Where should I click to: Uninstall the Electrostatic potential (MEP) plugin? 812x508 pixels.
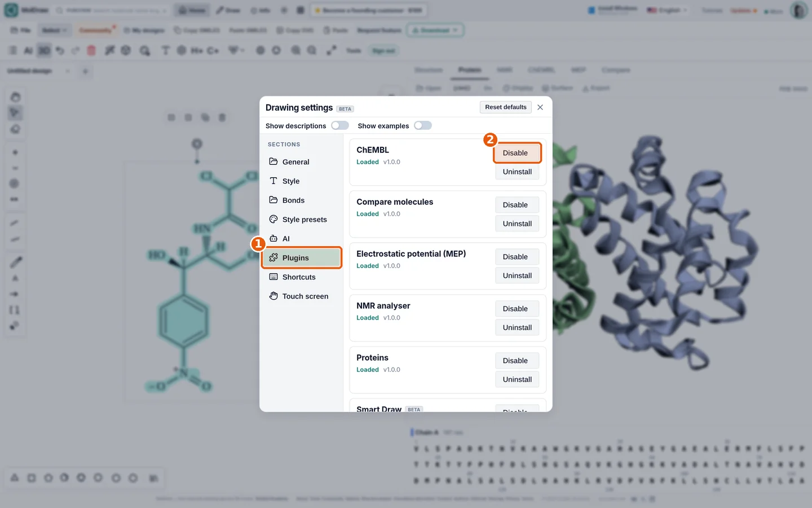[517, 275]
